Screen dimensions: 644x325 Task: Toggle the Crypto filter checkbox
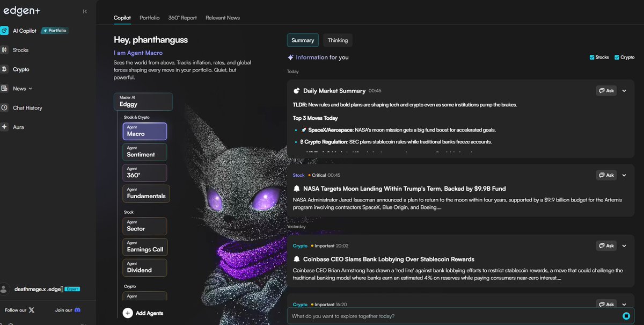pyautogui.click(x=617, y=57)
